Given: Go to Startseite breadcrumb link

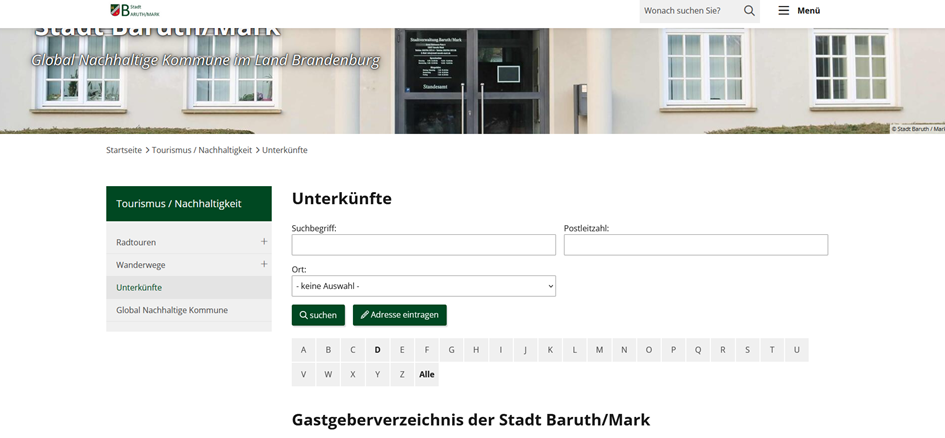Looking at the screenshot, I should (x=124, y=150).
